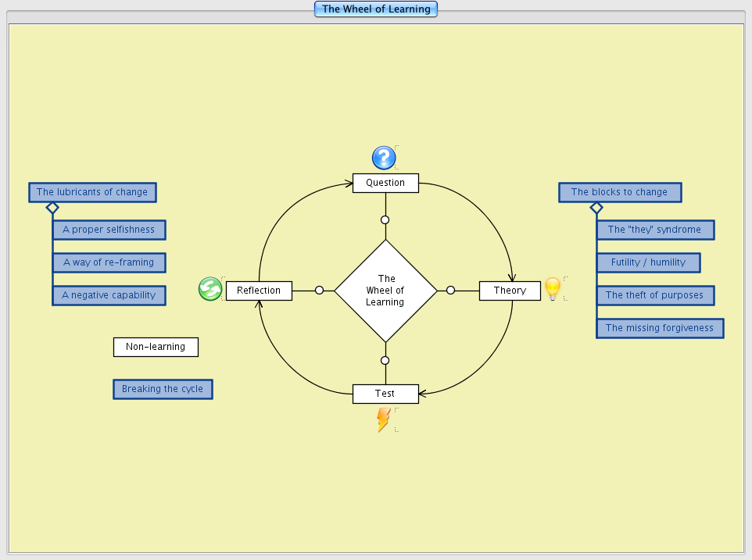Select A proper selfishness item
This screenshot has width=752, height=560.
tap(109, 230)
